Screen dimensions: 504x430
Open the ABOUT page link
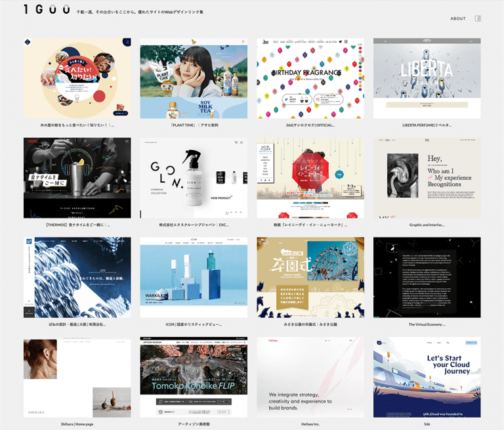[x=457, y=18]
